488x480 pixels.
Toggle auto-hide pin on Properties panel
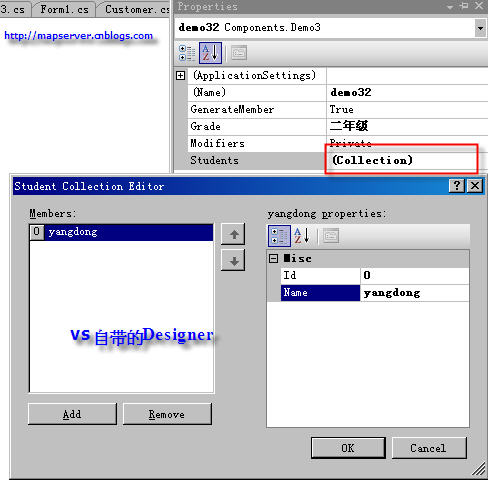point(464,6)
